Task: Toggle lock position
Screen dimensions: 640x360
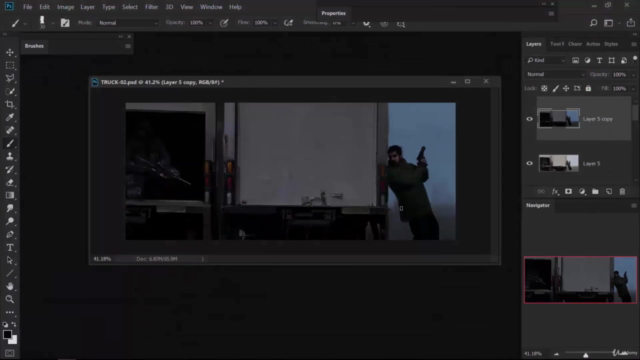Action: 566,89
